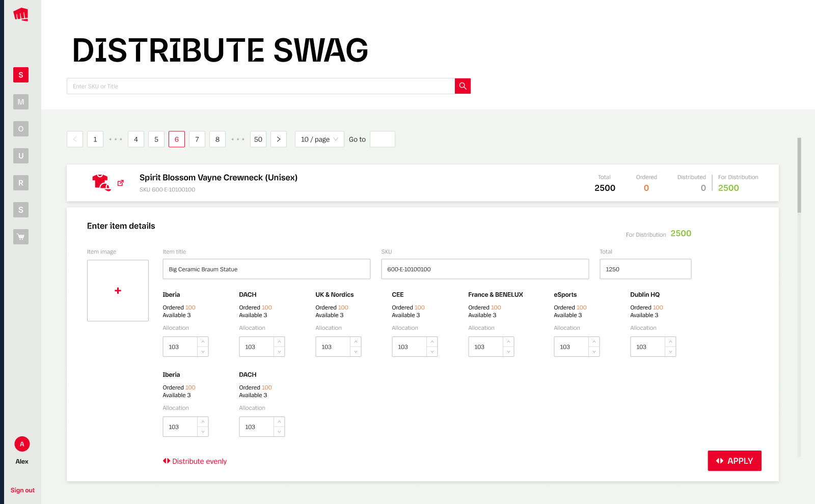Go to next page arrow

point(279,139)
